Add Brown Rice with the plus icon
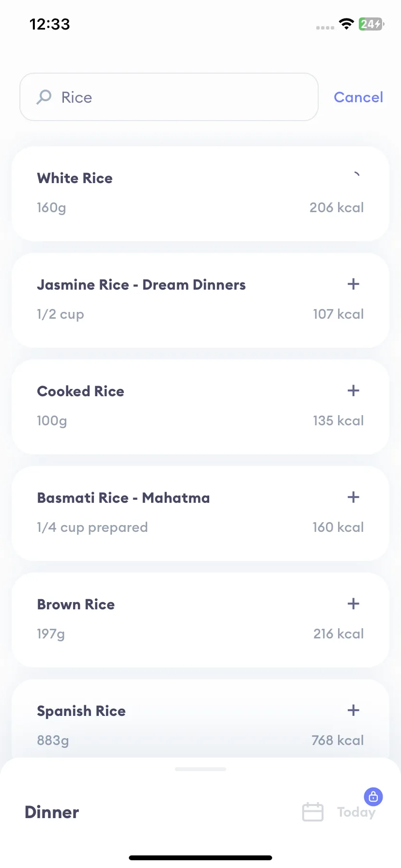The image size is (401, 868). click(x=354, y=604)
